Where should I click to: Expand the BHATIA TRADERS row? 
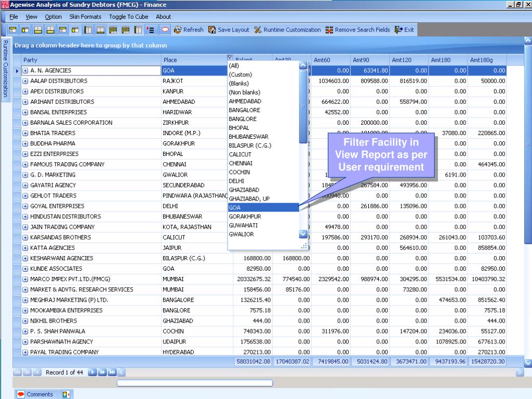point(25,134)
